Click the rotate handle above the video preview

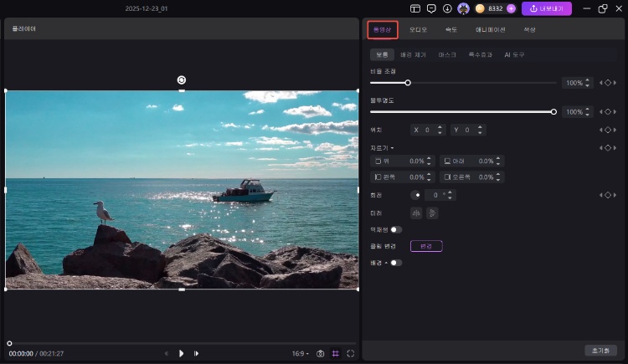click(x=182, y=80)
